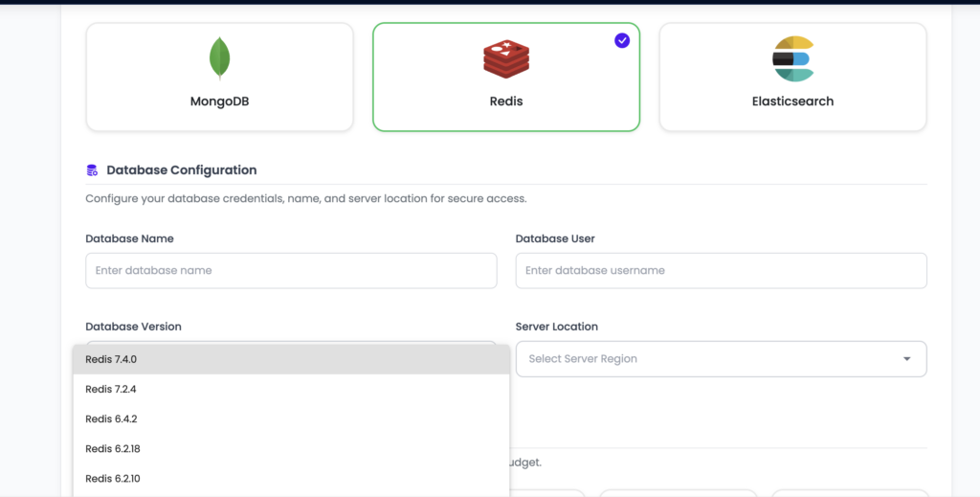980x497 pixels.
Task: Click the Database Version label
Action: (x=133, y=327)
